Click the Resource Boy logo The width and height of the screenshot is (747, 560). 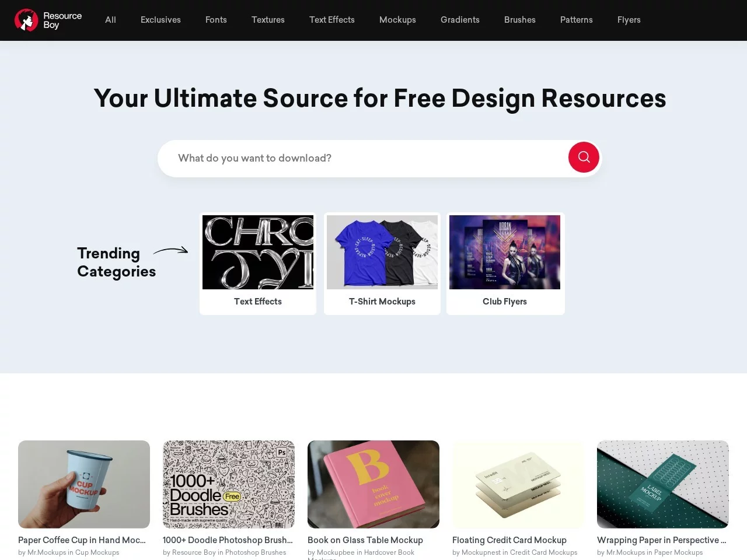[48, 20]
